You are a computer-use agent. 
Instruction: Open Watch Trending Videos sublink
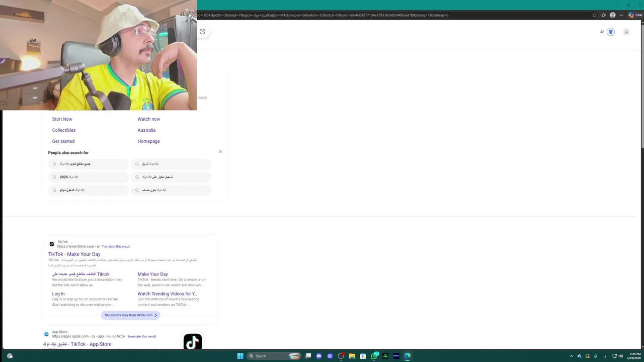pos(168,294)
